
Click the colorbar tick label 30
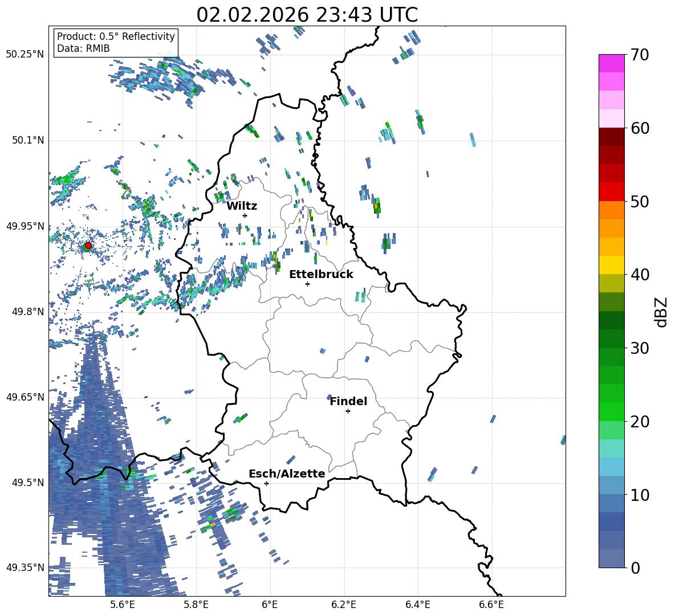click(640, 348)
